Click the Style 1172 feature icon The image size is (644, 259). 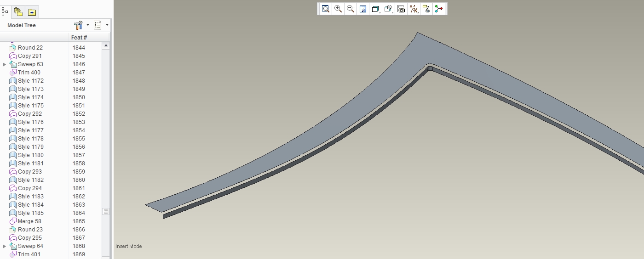pyautogui.click(x=13, y=81)
